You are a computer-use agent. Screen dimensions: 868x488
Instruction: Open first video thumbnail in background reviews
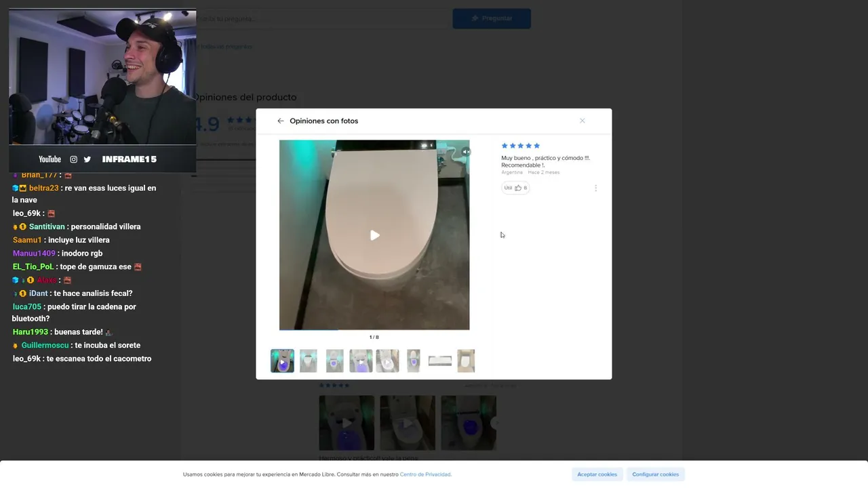[347, 423]
